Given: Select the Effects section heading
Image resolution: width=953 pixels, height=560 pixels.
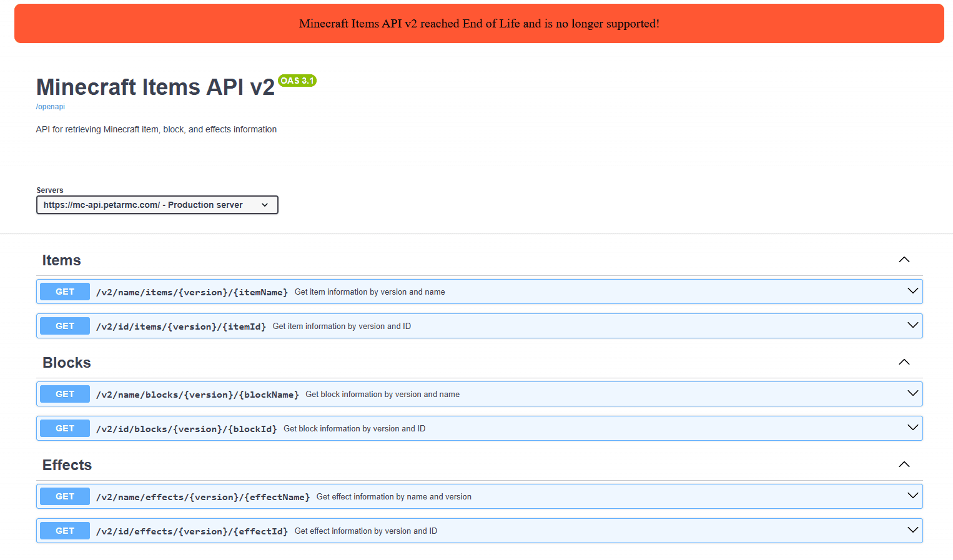Looking at the screenshot, I should point(67,464).
